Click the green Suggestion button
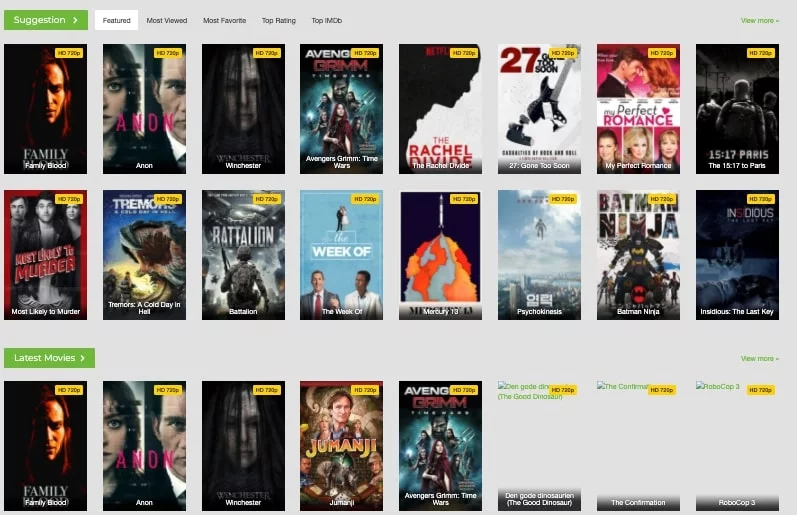797x515 pixels. click(x=46, y=20)
